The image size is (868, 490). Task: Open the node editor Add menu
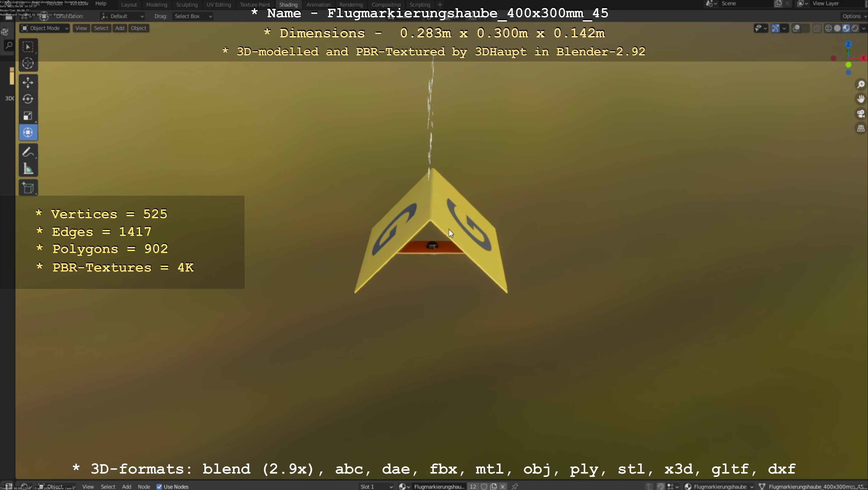pos(127,487)
